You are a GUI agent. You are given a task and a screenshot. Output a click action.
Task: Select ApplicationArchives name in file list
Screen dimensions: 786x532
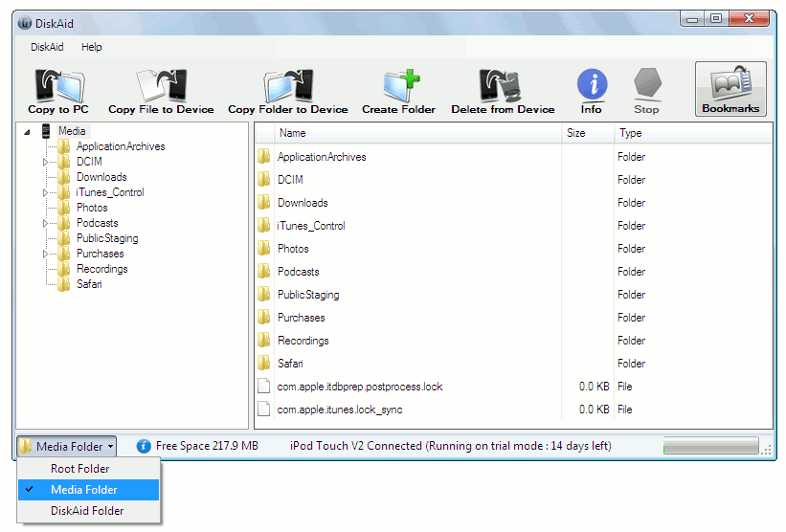tap(322, 157)
